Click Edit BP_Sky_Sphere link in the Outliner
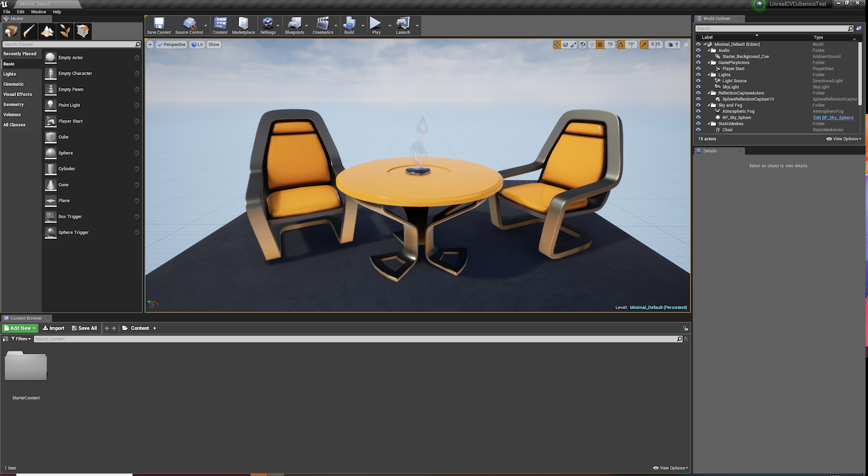This screenshot has width=868, height=476. click(x=833, y=117)
